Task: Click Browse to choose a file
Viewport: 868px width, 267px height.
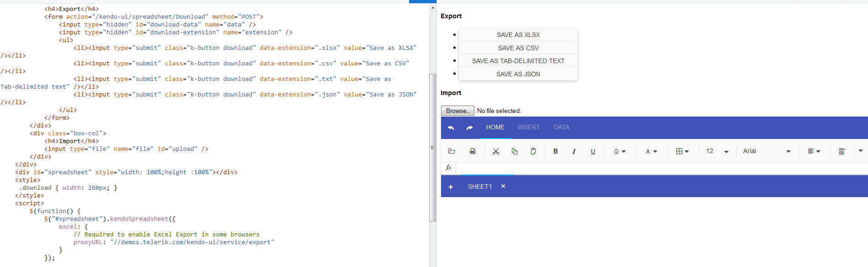Action: [458, 111]
